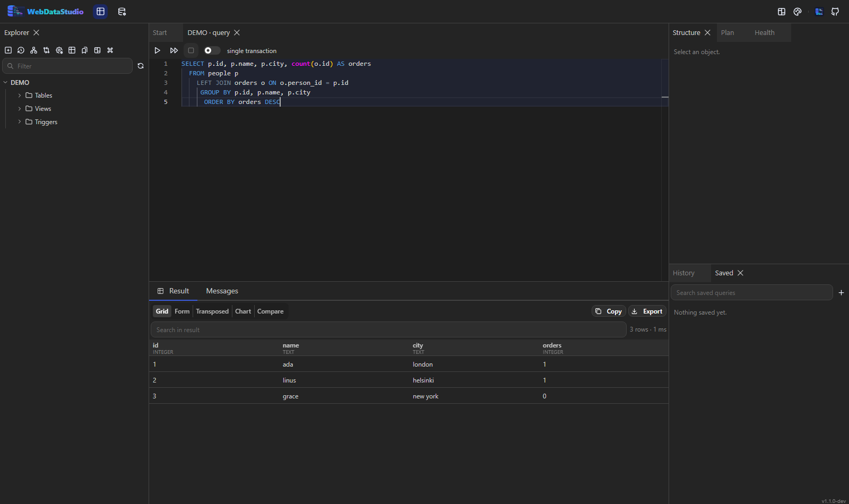This screenshot has width=849, height=504.
Task: Close the Structure panel tab
Action: pos(707,32)
